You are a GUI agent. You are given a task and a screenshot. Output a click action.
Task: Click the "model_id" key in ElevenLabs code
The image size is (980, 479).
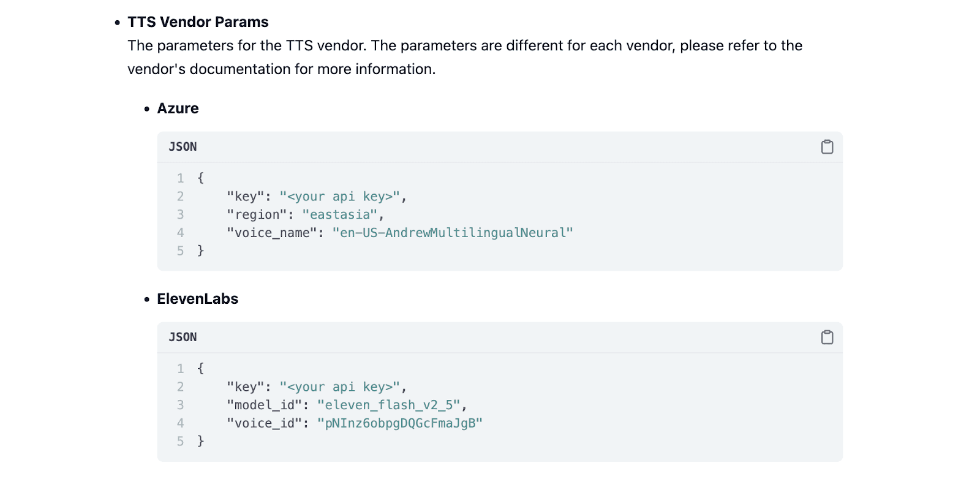264,405
